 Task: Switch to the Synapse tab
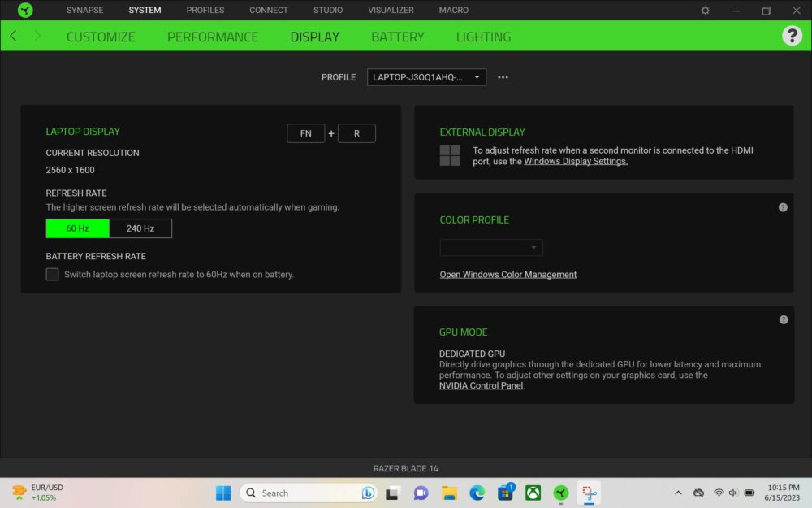(85, 10)
